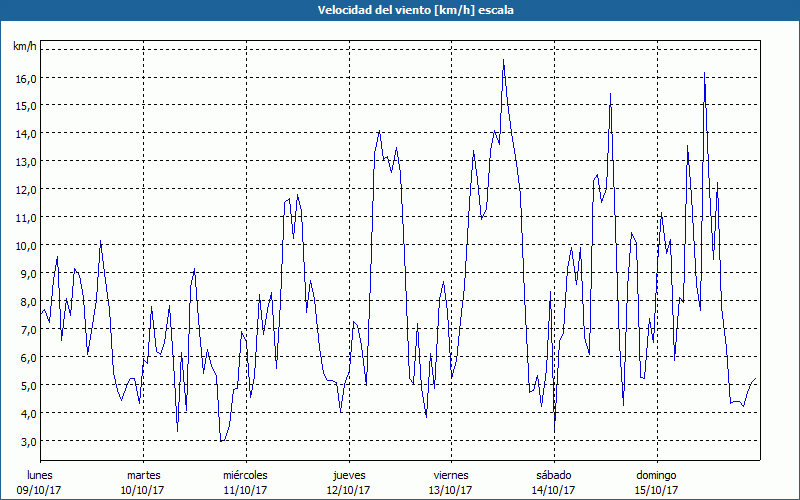Click the 14/10/17 date under sábado
The height and width of the screenshot is (500, 800).
point(553,490)
